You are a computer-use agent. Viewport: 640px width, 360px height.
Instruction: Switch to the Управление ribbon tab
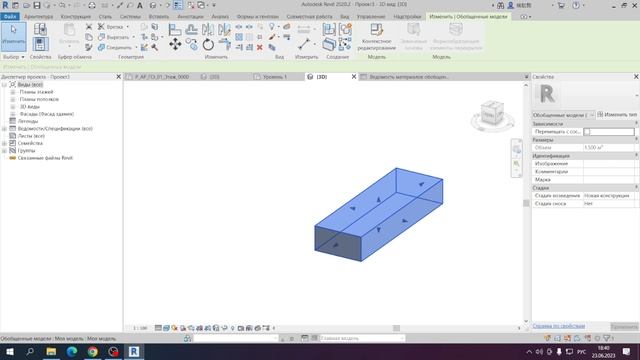point(371,17)
